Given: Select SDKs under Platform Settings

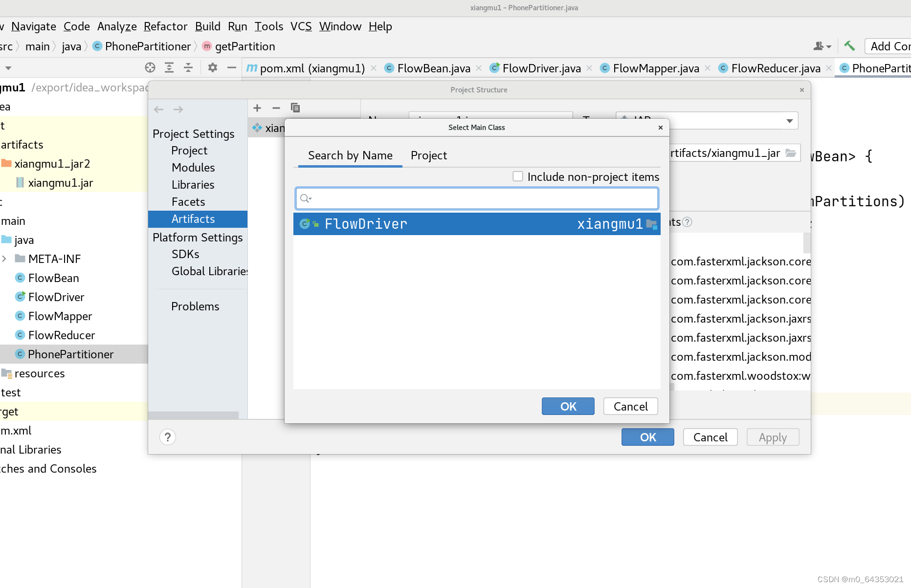Looking at the screenshot, I should click(x=185, y=254).
